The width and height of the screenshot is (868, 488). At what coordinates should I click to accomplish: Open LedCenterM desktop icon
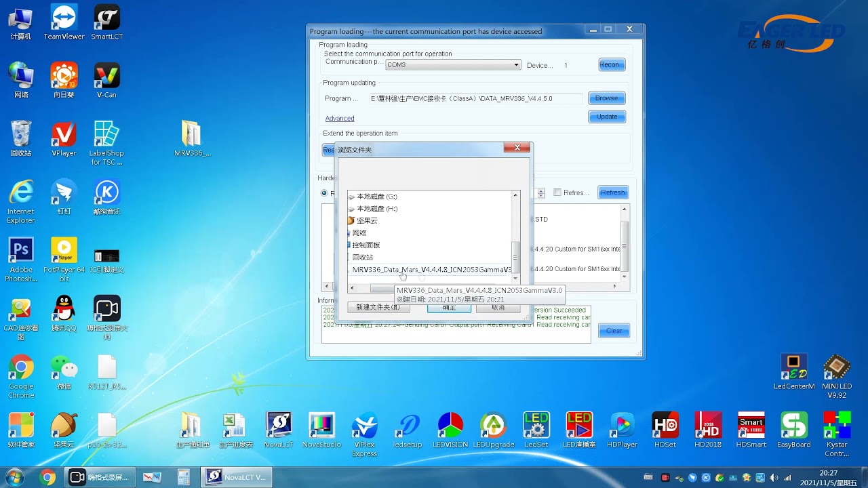pos(794,372)
